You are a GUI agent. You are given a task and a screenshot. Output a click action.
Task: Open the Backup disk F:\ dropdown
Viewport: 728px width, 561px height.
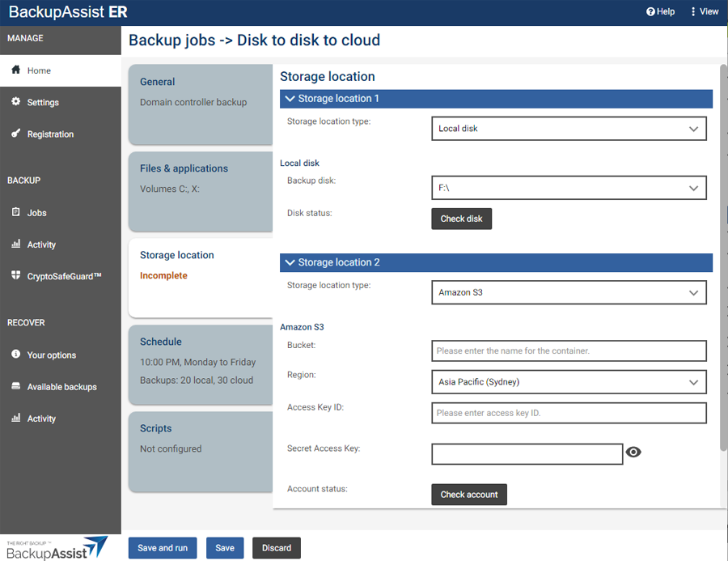coord(569,188)
